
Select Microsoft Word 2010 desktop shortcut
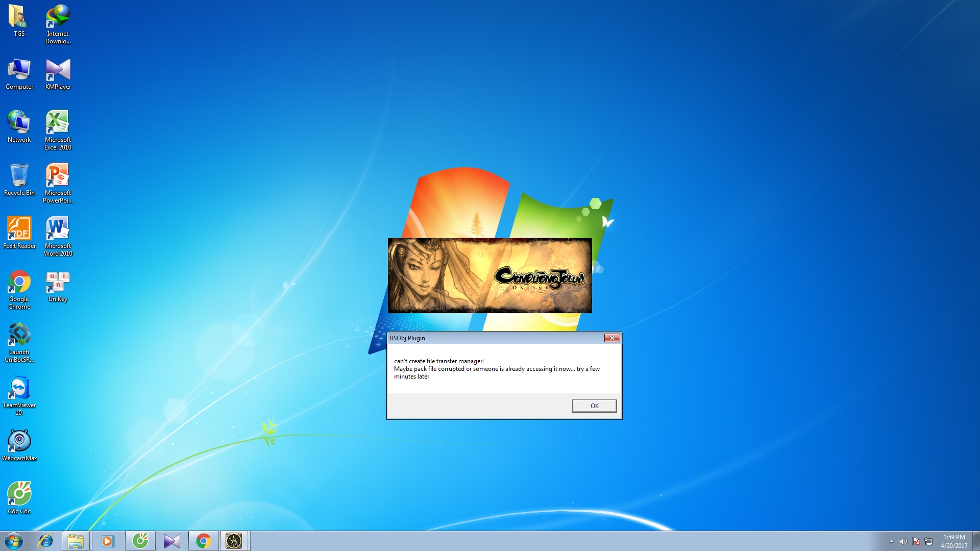[58, 236]
